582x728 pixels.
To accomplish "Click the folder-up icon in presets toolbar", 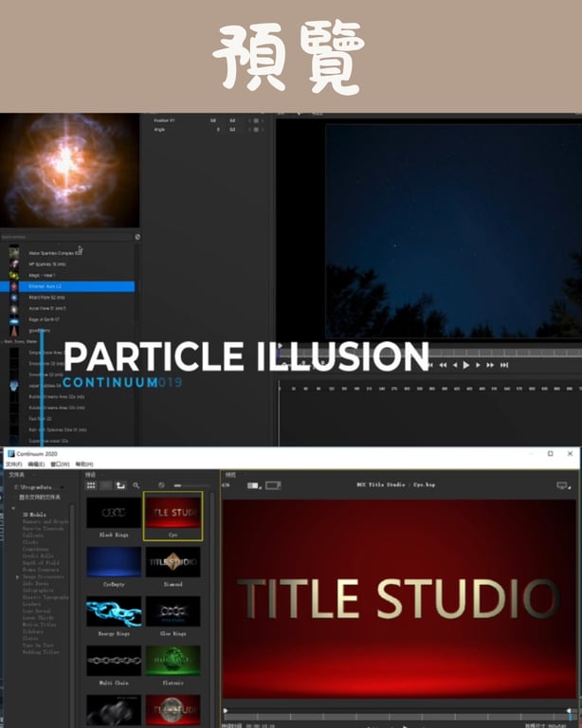I will 120,485.
